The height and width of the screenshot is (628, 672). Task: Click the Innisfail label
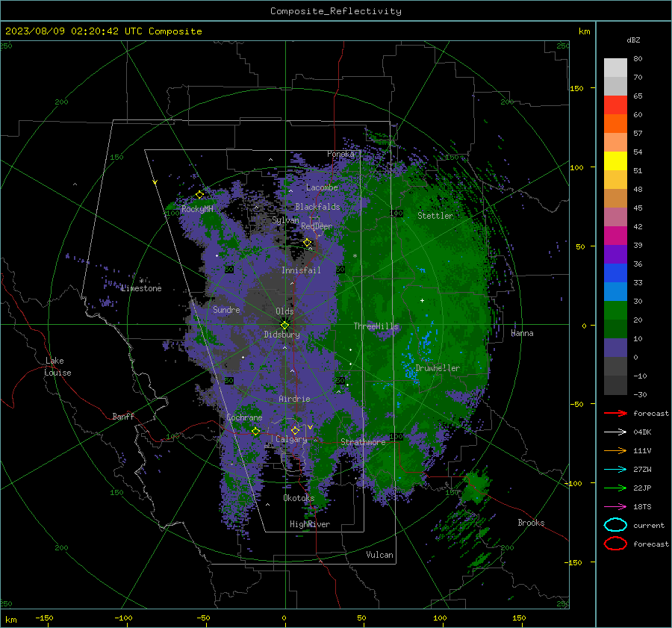point(301,270)
